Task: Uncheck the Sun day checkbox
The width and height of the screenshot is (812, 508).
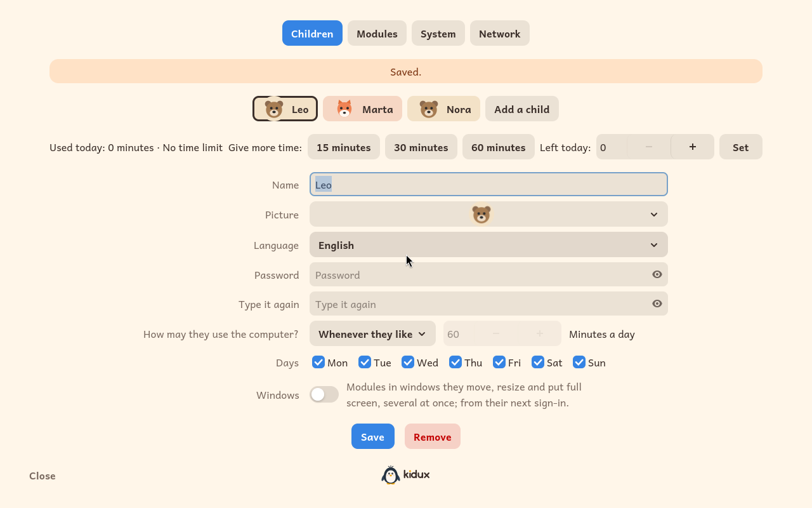Action: tap(579, 362)
